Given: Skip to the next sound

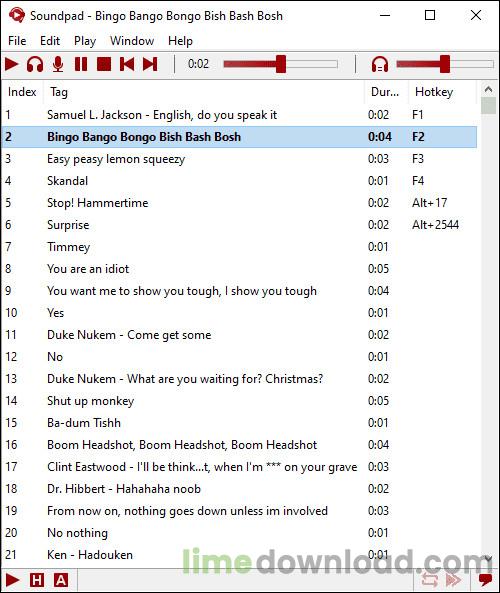Looking at the screenshot, I should [x=150, y=64].
